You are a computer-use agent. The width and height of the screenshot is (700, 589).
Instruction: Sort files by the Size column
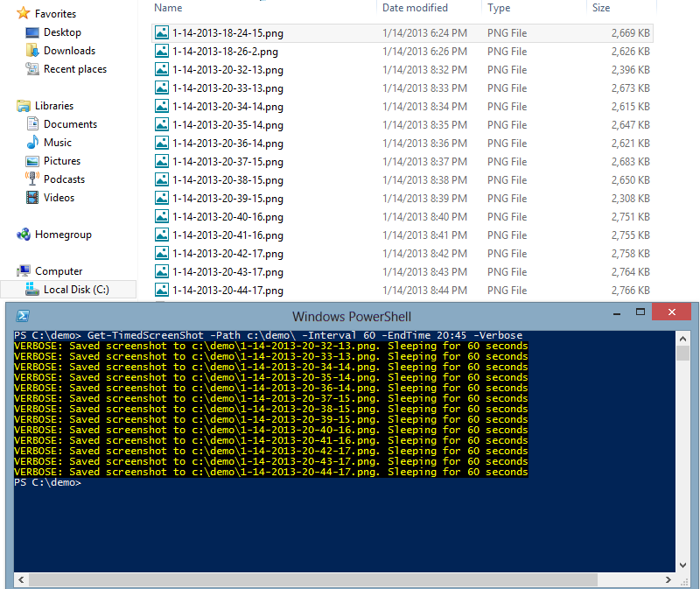click(601, 7)
